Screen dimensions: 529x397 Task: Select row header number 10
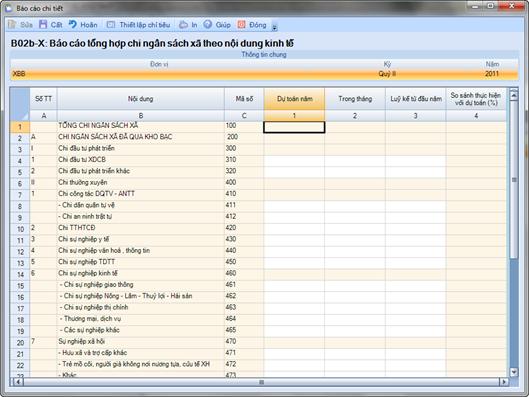(x=20, y=229)
